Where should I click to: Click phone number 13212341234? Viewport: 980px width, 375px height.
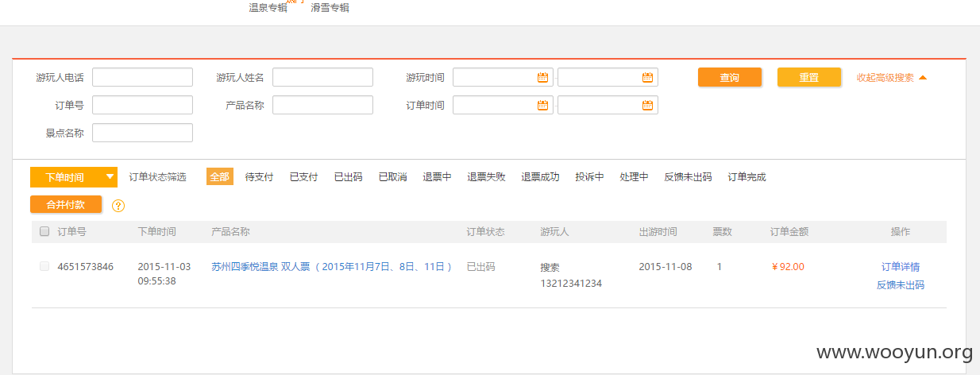click(571, 284)
